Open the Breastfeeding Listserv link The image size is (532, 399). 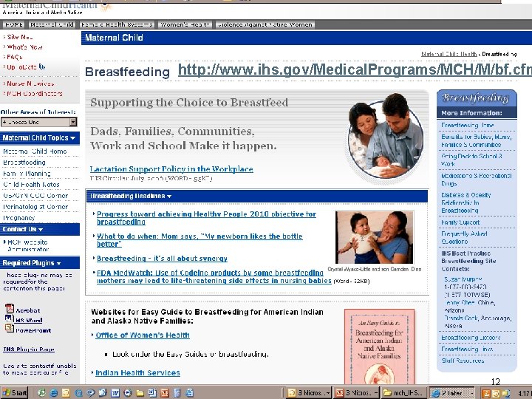pos(471,338)
